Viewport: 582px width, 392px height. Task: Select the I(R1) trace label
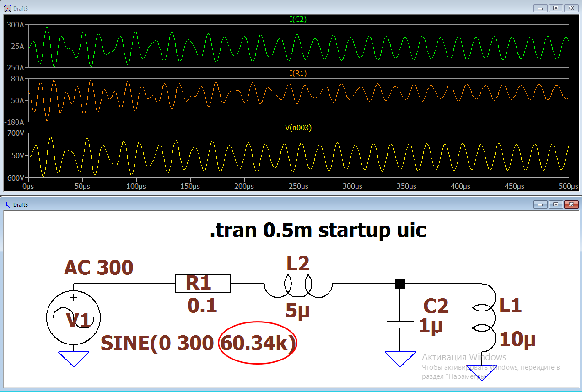tap(297, 72)
